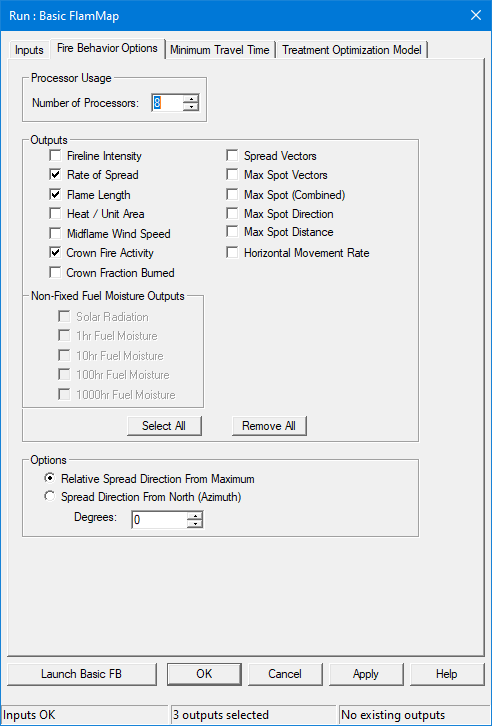Enable the Max Spot Direction output
Viewport: 492px width, 726px height.
232,213
